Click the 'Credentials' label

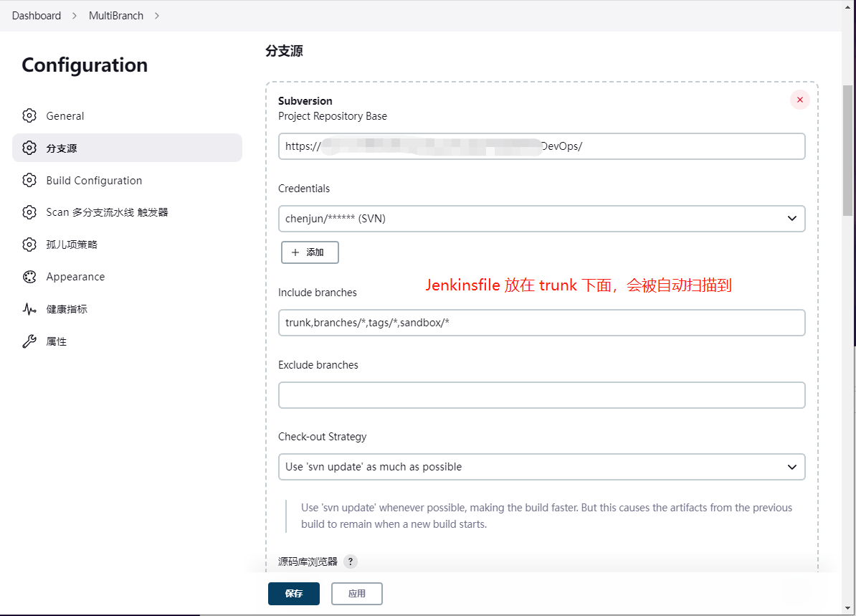pos(304,189)
